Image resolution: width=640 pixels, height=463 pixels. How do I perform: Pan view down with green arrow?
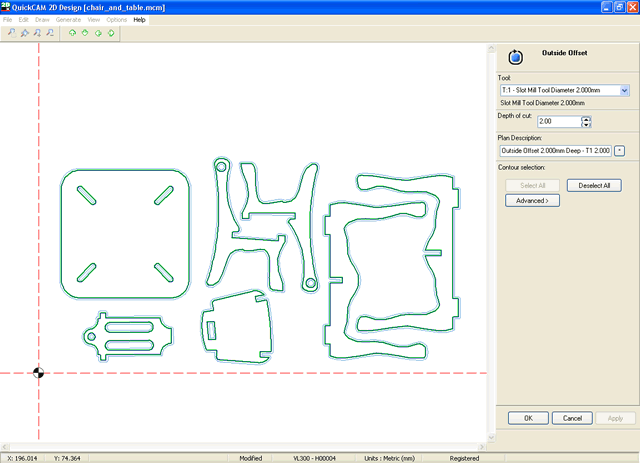[85, 33]
